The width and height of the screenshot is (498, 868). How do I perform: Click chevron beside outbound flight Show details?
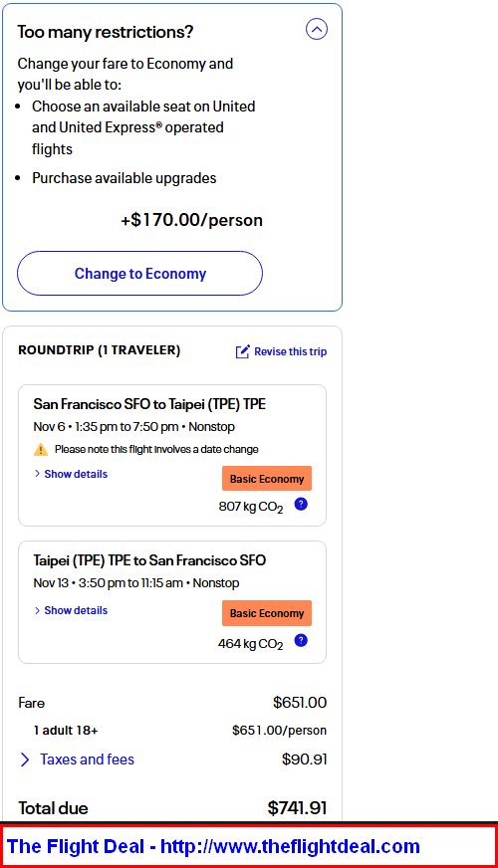pyautogui.click(x=37, y=474)
